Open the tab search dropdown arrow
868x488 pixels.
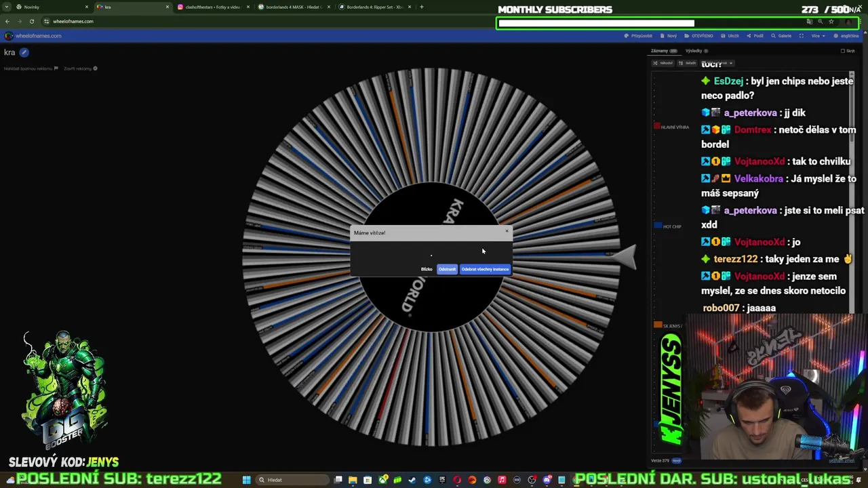pos(7,7)
